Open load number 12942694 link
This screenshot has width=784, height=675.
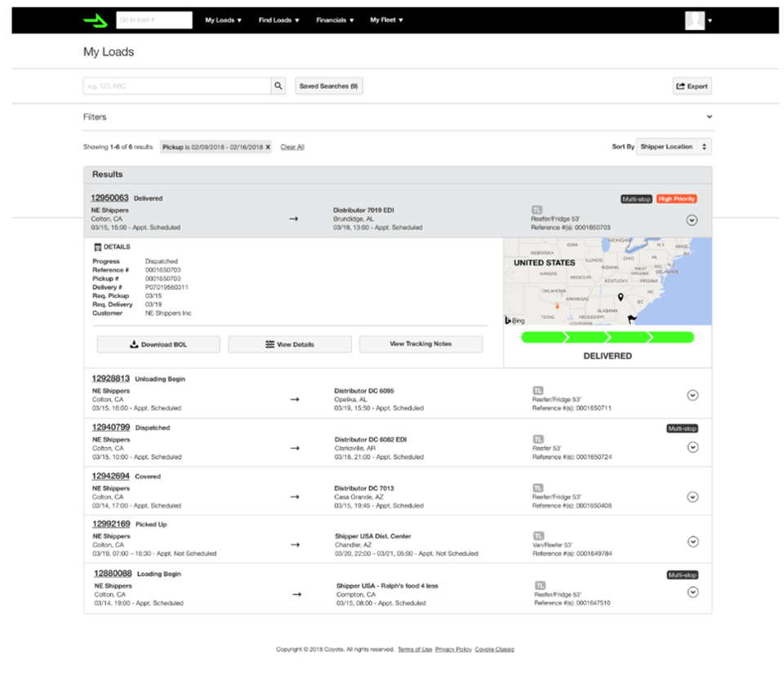pyautogui.click(x=110, y=476)
